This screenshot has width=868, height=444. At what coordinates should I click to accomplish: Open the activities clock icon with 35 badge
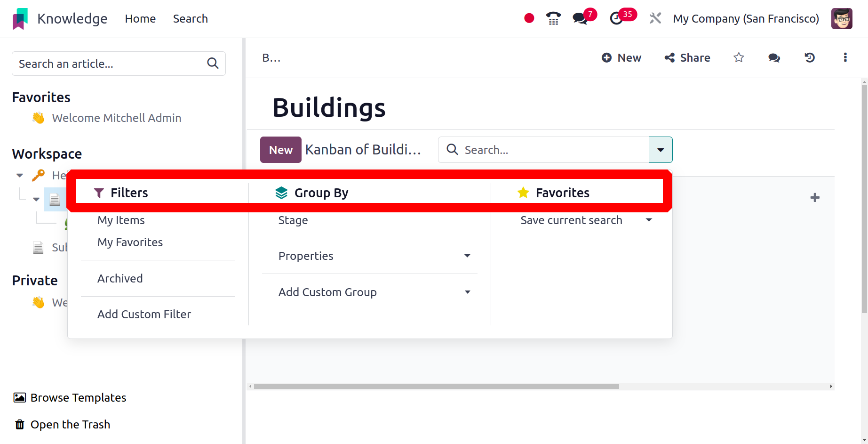pos(616,18)
